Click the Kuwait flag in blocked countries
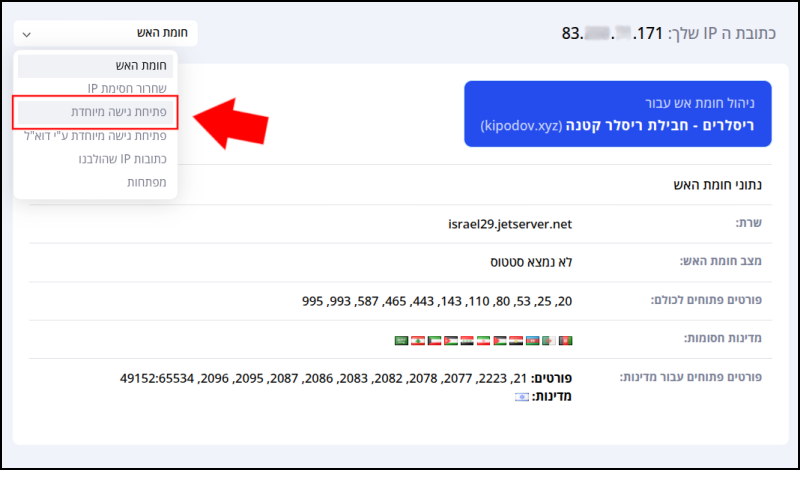The height and width of the screenshot is (492, 800). [435, 340]
